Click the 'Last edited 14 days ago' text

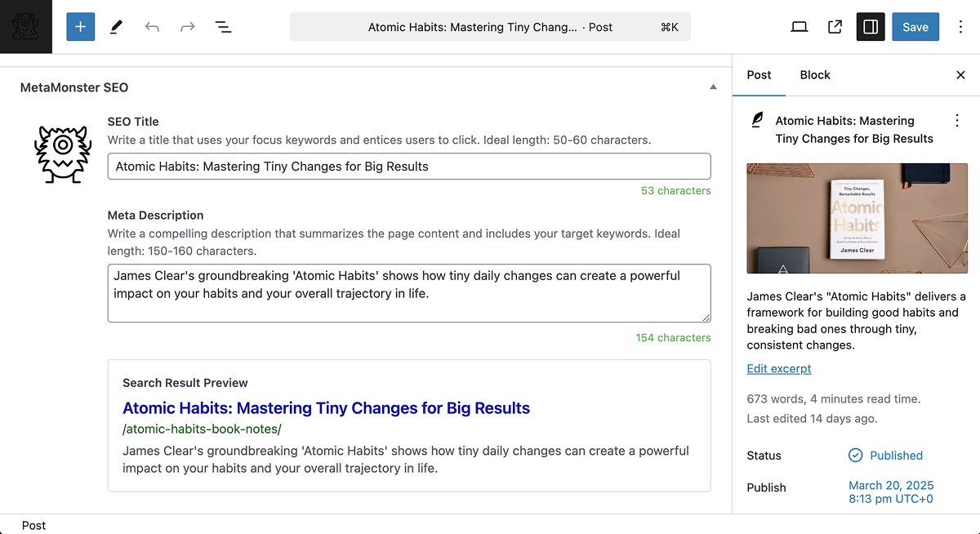pyautogui.click(x=813, y=418)
